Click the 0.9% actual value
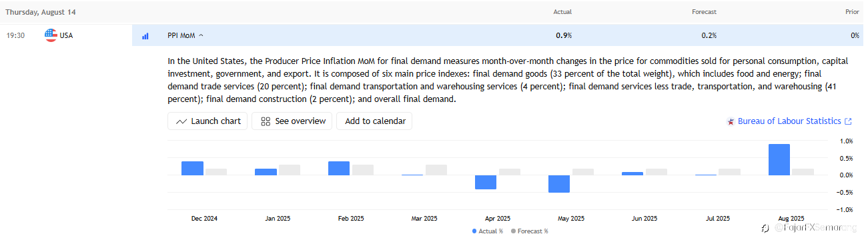 pos(564,35)
